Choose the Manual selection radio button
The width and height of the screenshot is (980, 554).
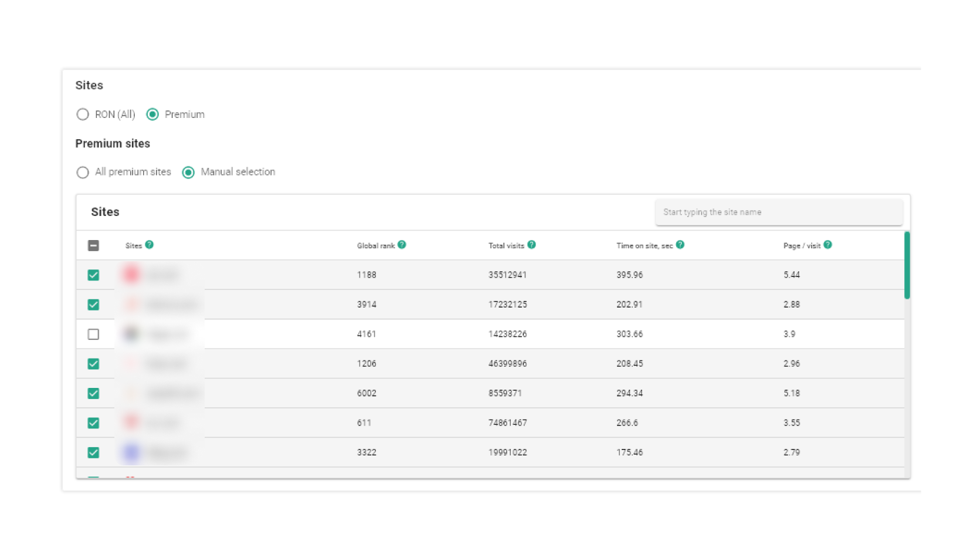pos(188,172)
